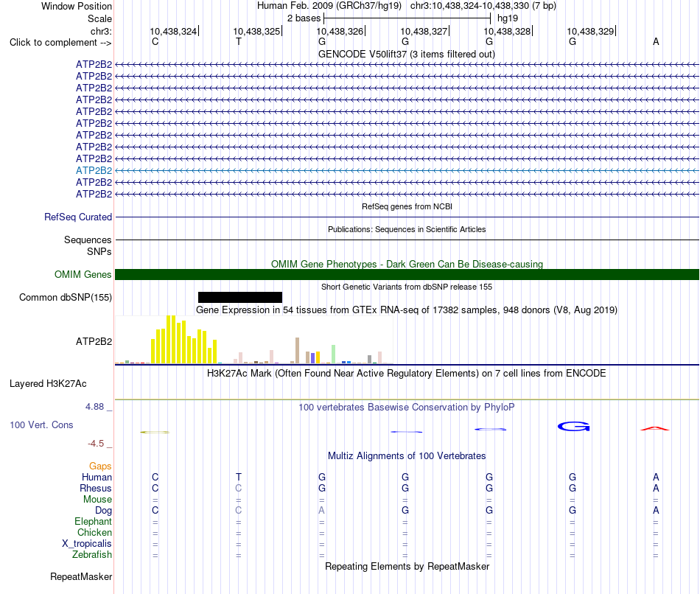Click the H3K27Ac Mark ENCODE track title
The height and width of the screenshot is (594, 700).
pyautogui.click(x=407, y=374)
